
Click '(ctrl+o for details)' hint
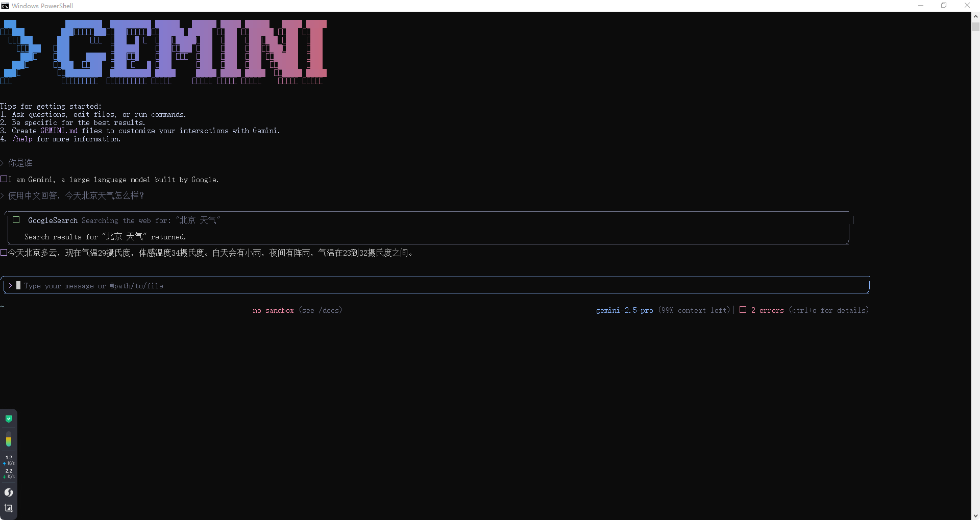[828, 310]
